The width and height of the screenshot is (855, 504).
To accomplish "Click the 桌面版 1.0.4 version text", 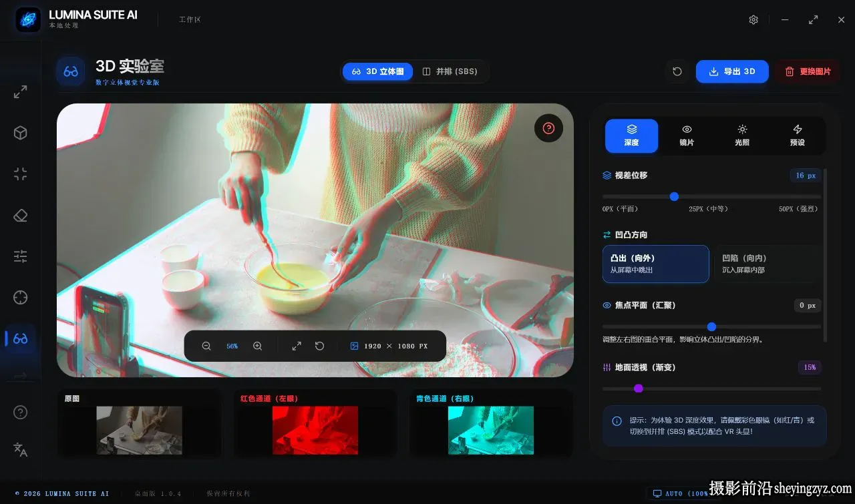I will [x=158, y=493].
